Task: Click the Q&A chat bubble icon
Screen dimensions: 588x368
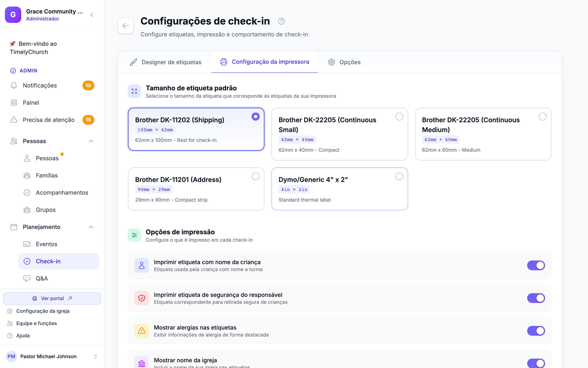Action: click(27, 278)
